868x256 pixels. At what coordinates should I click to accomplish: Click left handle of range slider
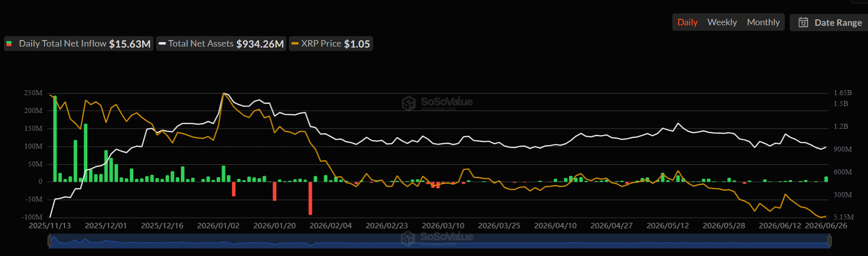tap(50, 241)
